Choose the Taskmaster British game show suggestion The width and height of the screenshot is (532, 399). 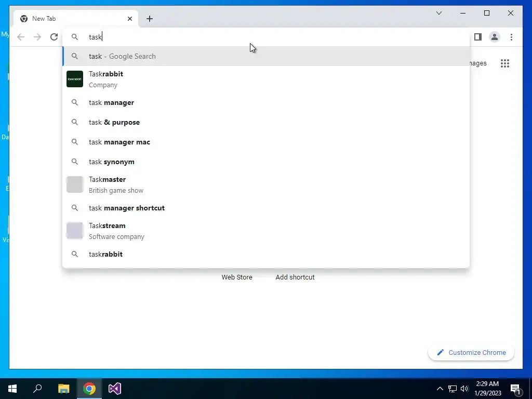(x=266, y=184)
